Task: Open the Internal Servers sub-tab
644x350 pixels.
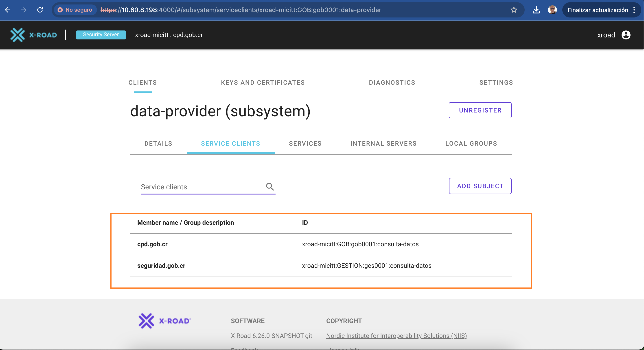Action: (x=383, y=144)
